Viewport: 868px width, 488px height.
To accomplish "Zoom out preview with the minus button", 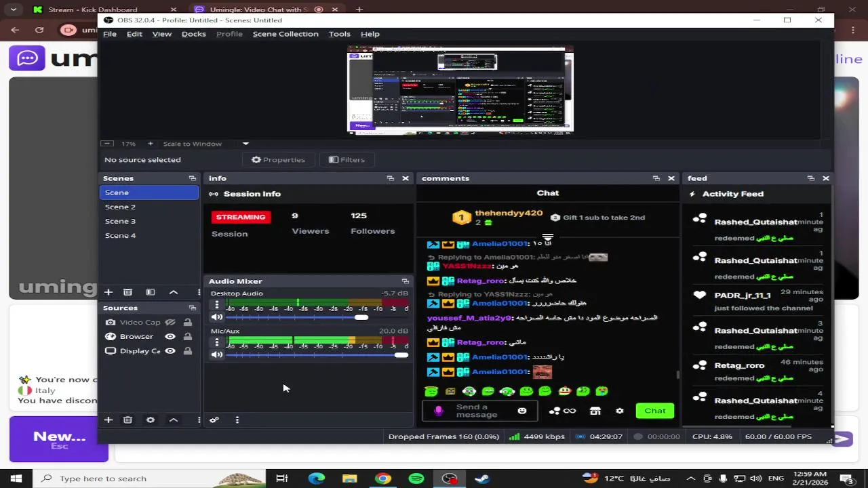I will pyautogui.click(x=106, y=144).
